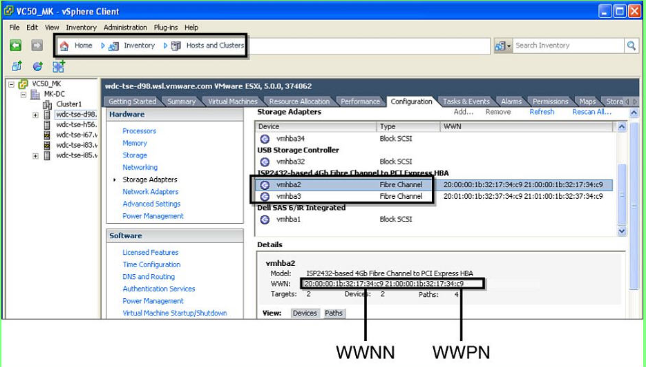Click the VC50_MK vCenter server icon
This screenshot has width=647, height=367.
pos(23,84)
